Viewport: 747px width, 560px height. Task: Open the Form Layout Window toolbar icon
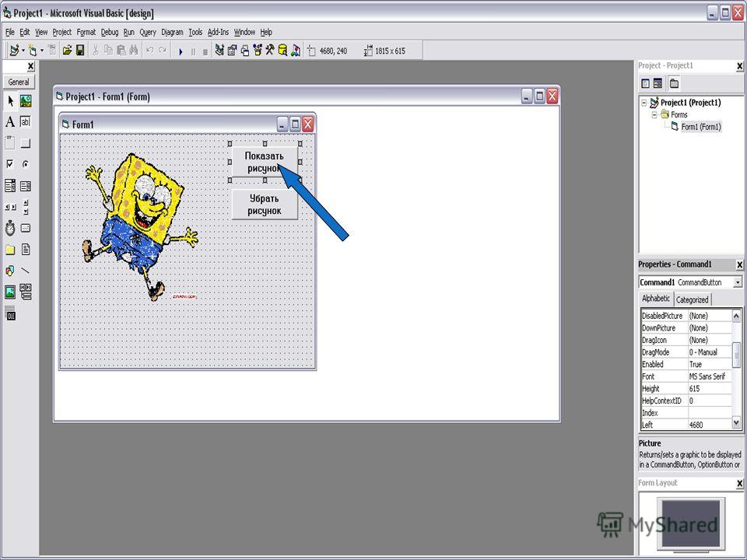pos(245,51)
